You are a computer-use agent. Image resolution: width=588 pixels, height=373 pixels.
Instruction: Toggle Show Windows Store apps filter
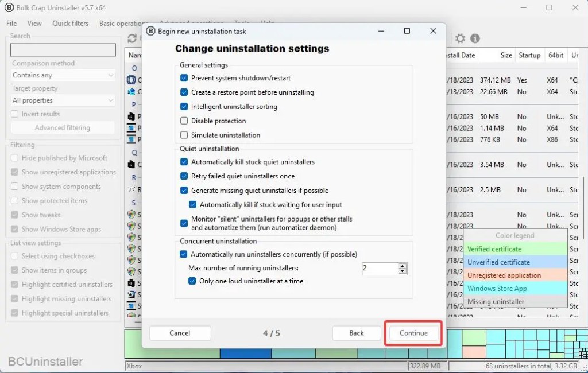pyautogui.click(x=14, y=229)
